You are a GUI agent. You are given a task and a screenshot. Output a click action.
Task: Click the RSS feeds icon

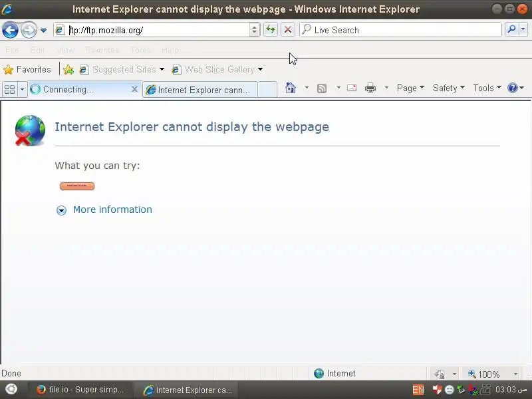(322, 88)
